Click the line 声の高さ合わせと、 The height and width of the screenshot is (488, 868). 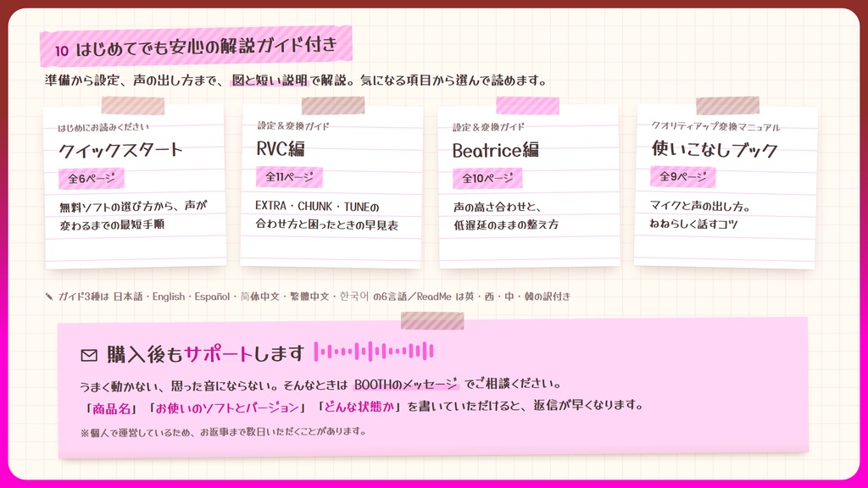(x=497, y=207)
